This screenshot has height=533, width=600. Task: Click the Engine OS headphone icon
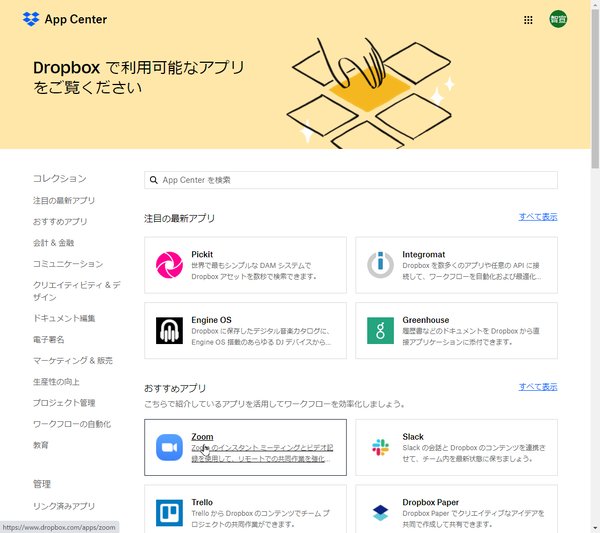[x=169, y=330]
